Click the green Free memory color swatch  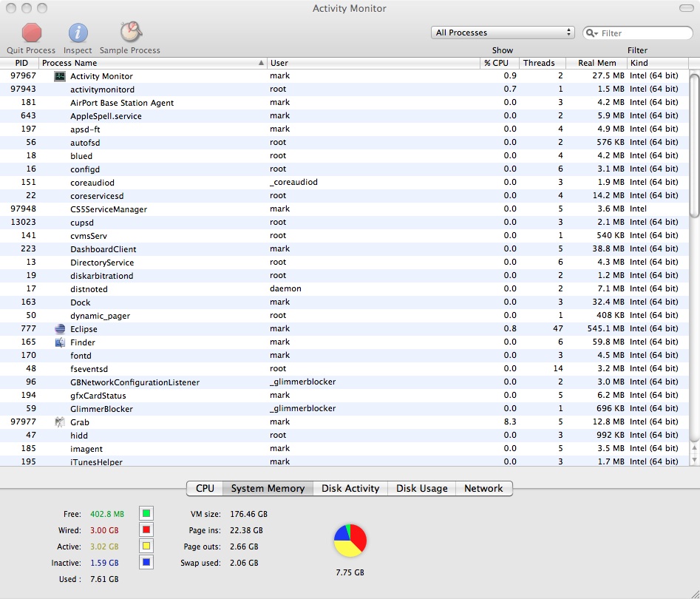click(x=146, y=514)
